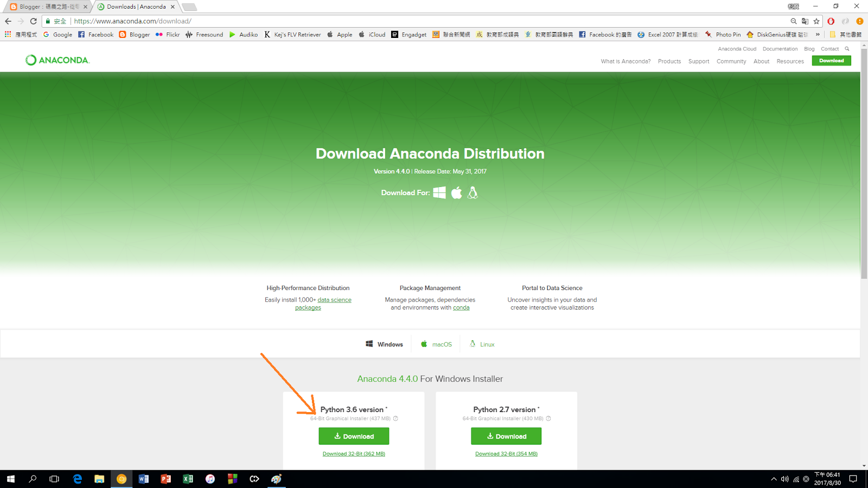Open Excel from the taskbar
Image resolution: width=868 pixels, height=488 pixels.
tap(188, 479)
